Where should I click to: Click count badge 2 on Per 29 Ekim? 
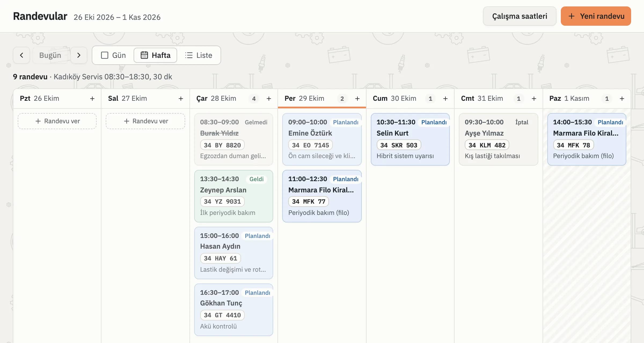tap(342, 99)
